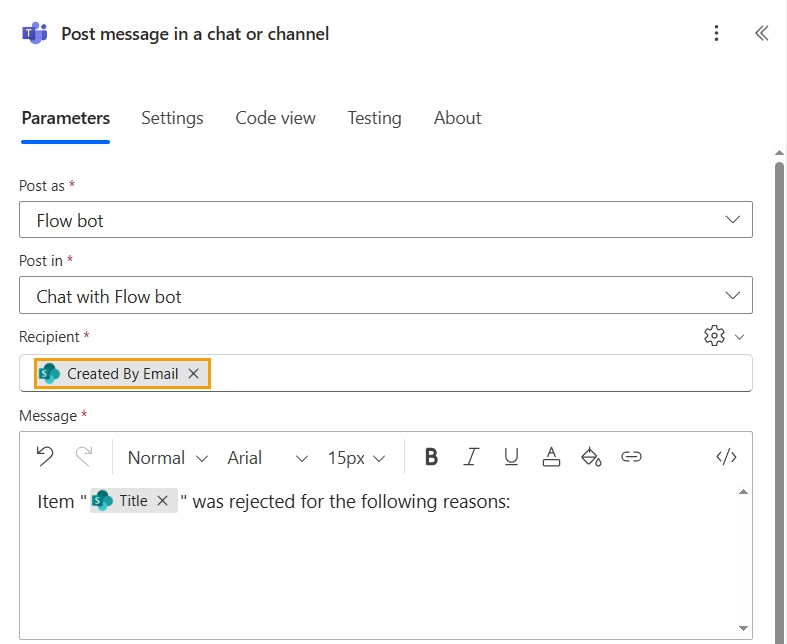The height and width of the screenshot is (644, 787).
Task: Collapse the action panel with double chevron
Action: point(762,33)
